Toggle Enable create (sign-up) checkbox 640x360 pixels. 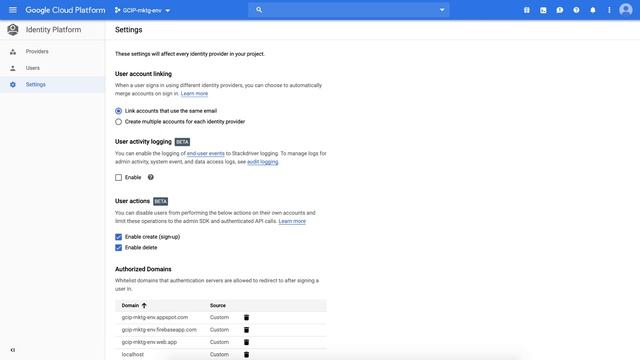[x=118, y=237]
